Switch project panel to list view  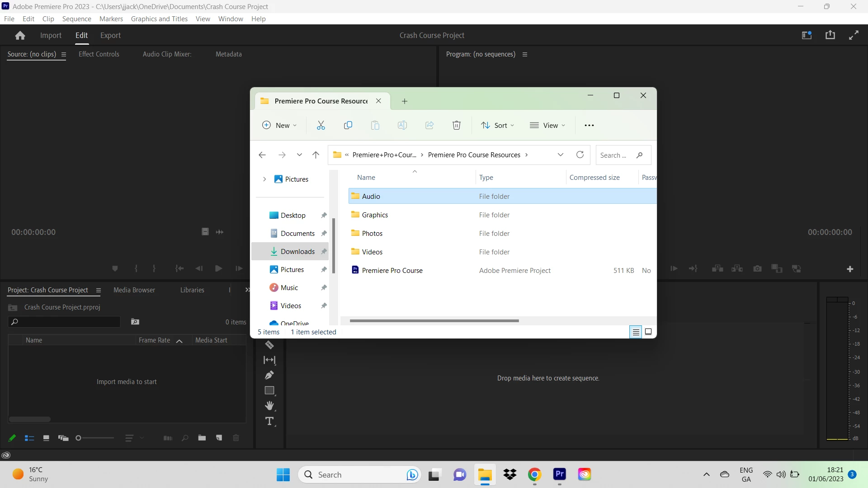pyautogui.click(x=29, y=438)
